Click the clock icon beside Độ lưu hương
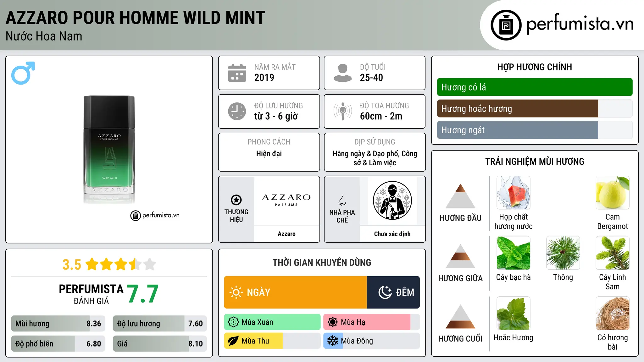The width and height of the screenshot is (644, 362). pos(237,111)
